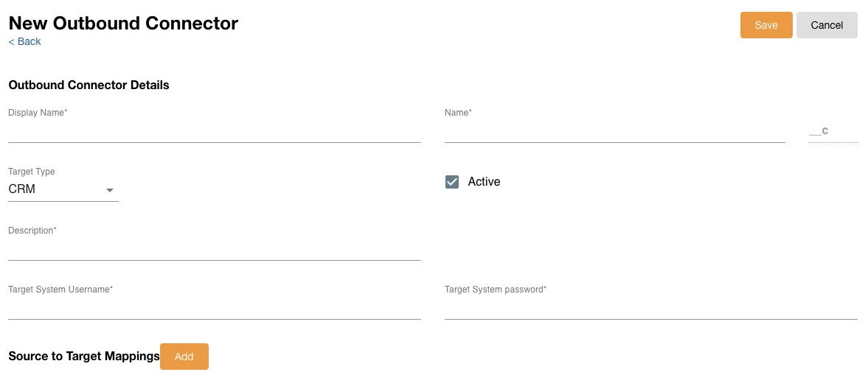This screenshot has height=386, width=868.
Task: Click the Description field label
Action: (32, 231)
